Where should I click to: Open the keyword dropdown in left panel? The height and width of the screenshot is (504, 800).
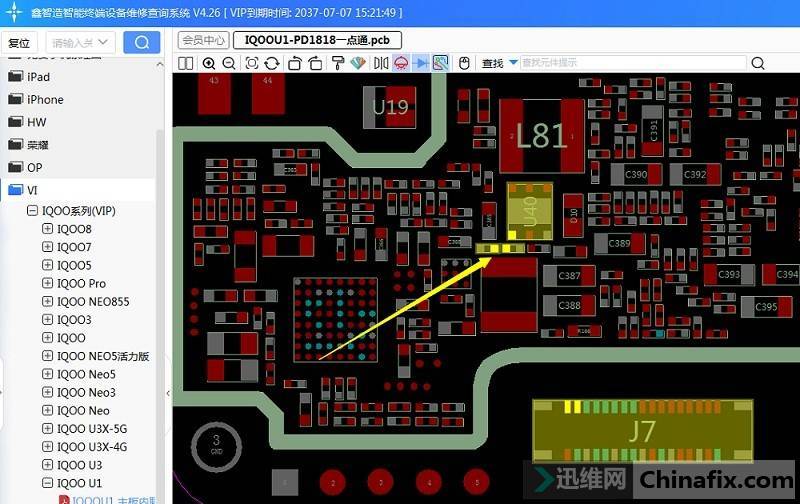[x=112, y=42]
